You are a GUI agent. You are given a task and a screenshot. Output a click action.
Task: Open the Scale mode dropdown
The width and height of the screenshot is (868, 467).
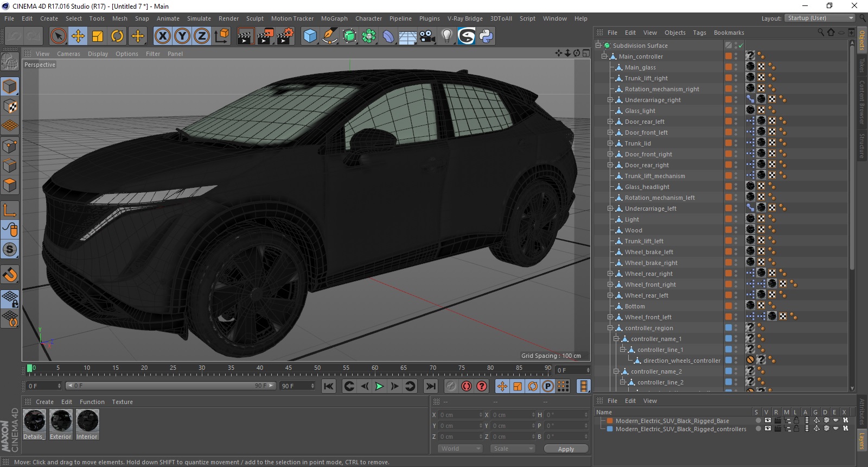[513, 449]
